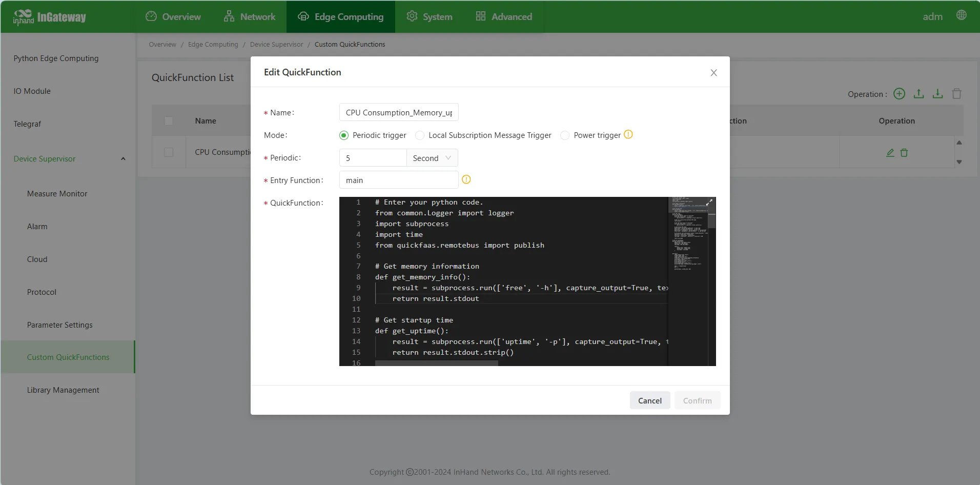This screenshot has width=980, height=485.
Task: Click the add QuickFunction plus icon
Action: click(x=899, y=94)
